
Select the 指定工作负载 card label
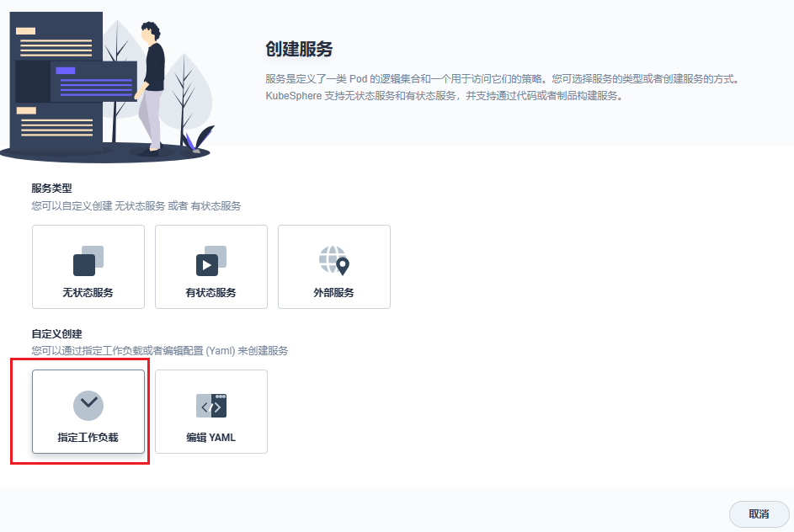tap(88, 438)
